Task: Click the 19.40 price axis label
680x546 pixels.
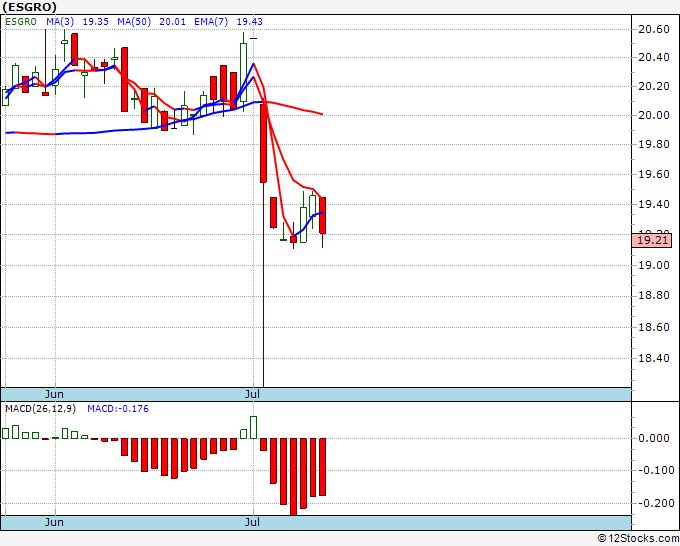Action: (x=654, y=204)
